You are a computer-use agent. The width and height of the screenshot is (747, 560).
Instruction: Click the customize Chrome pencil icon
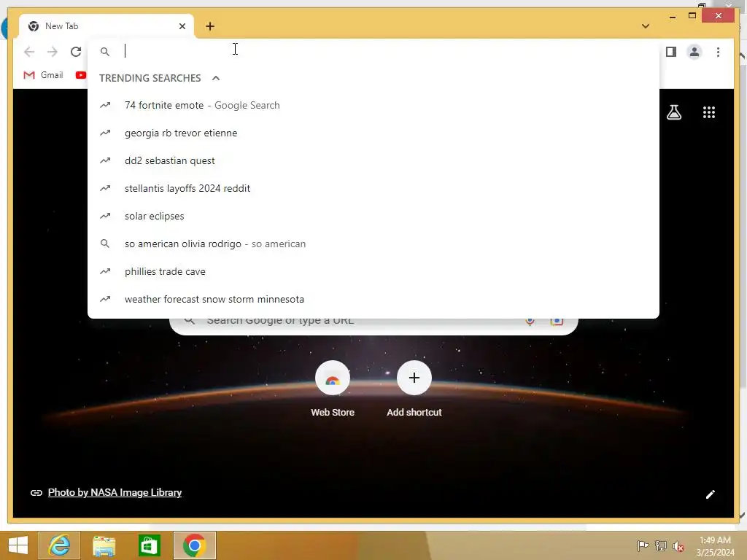click(710, 494)
